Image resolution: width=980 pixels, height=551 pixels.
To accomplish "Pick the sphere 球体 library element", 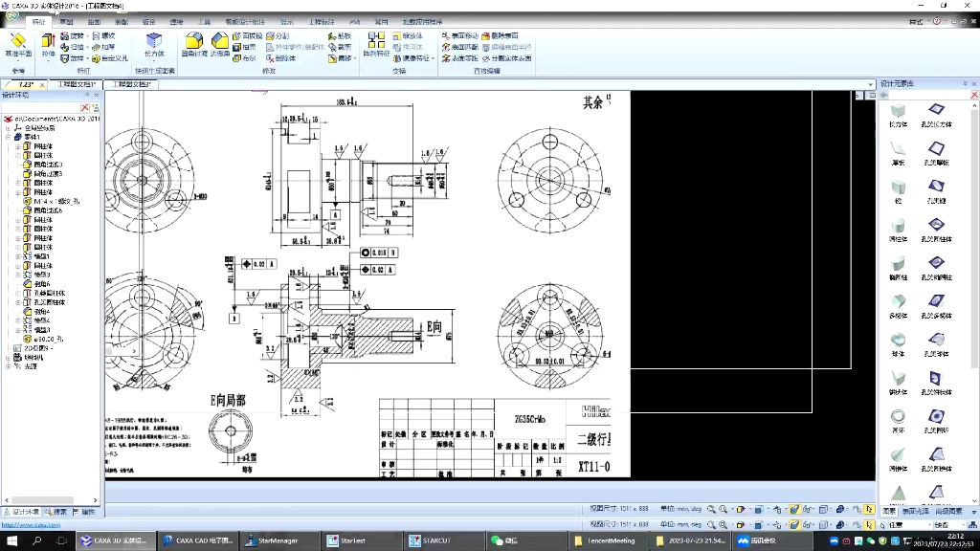I will tap(898, 344).
